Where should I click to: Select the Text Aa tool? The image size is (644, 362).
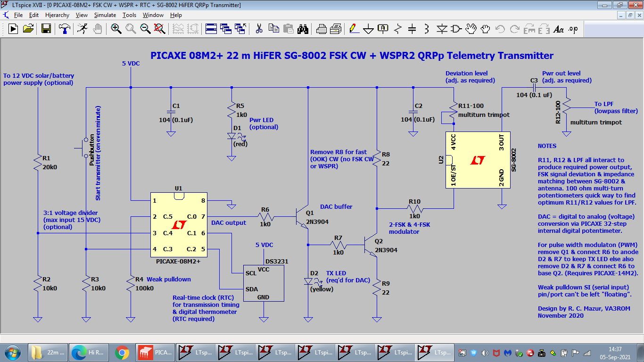click(559, 29)
